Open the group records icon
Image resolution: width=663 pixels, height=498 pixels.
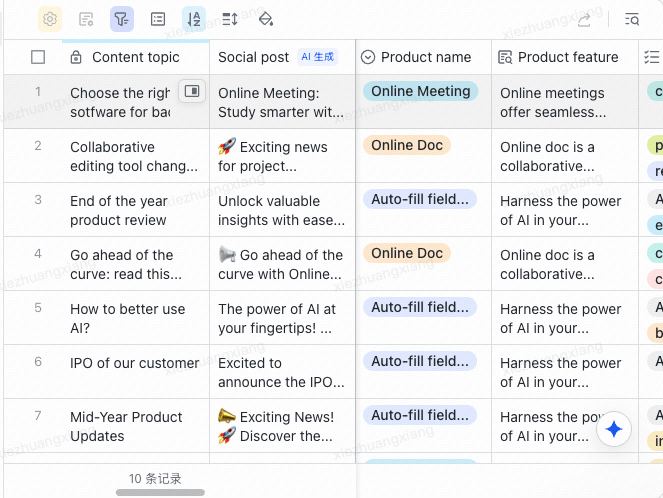[x=158, y=19]
